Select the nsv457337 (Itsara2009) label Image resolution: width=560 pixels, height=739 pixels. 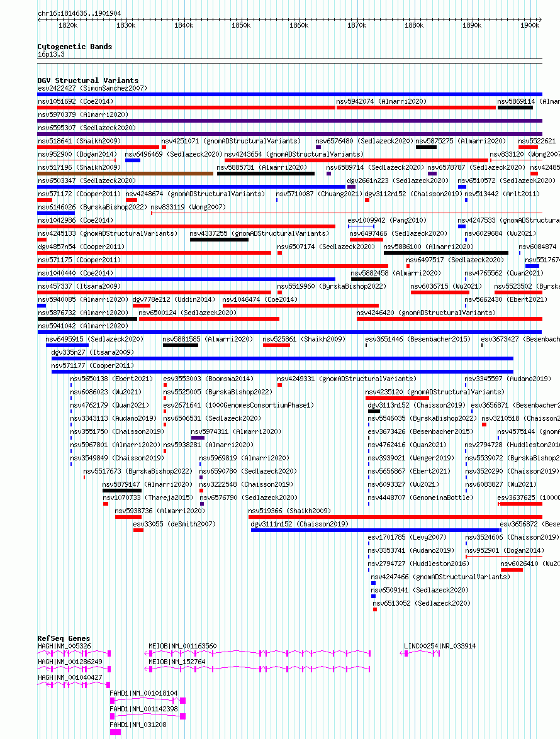click(79, 286)
